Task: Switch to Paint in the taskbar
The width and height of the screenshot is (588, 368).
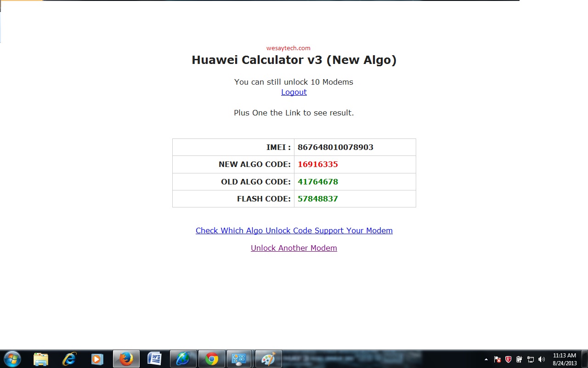Action: [269, 359]
